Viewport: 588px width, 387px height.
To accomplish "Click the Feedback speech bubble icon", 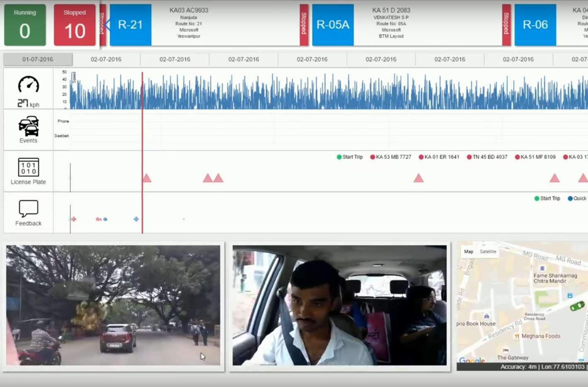I will tap(28, 208).
